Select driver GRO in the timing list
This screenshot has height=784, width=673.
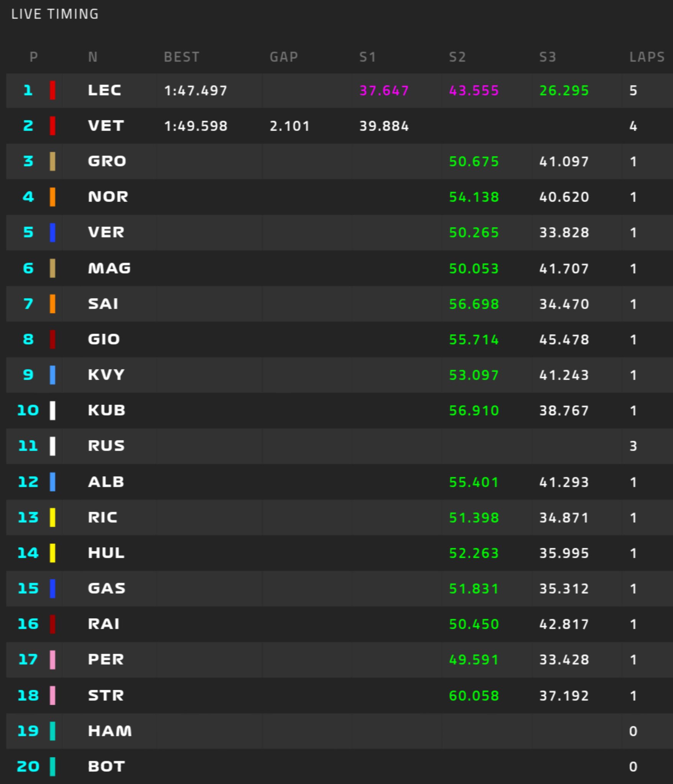tap(107, 161)
